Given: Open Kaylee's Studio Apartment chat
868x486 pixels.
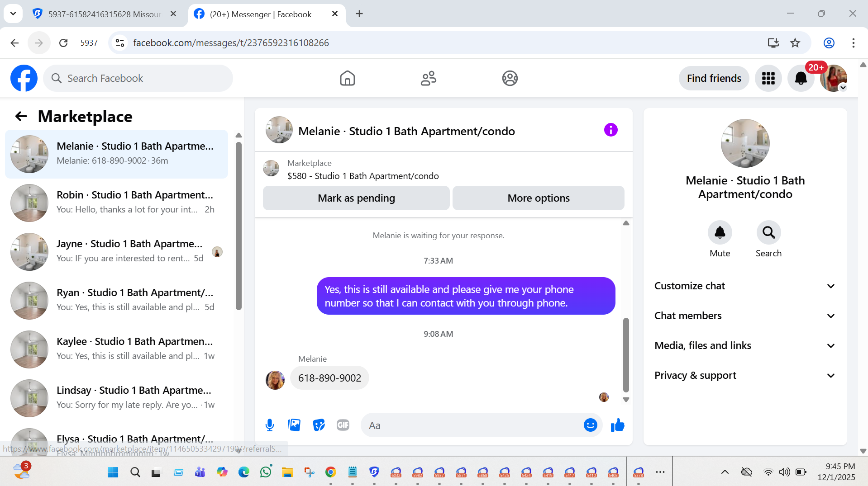Looking at the screenshot, I should click(x=116, y=349).
